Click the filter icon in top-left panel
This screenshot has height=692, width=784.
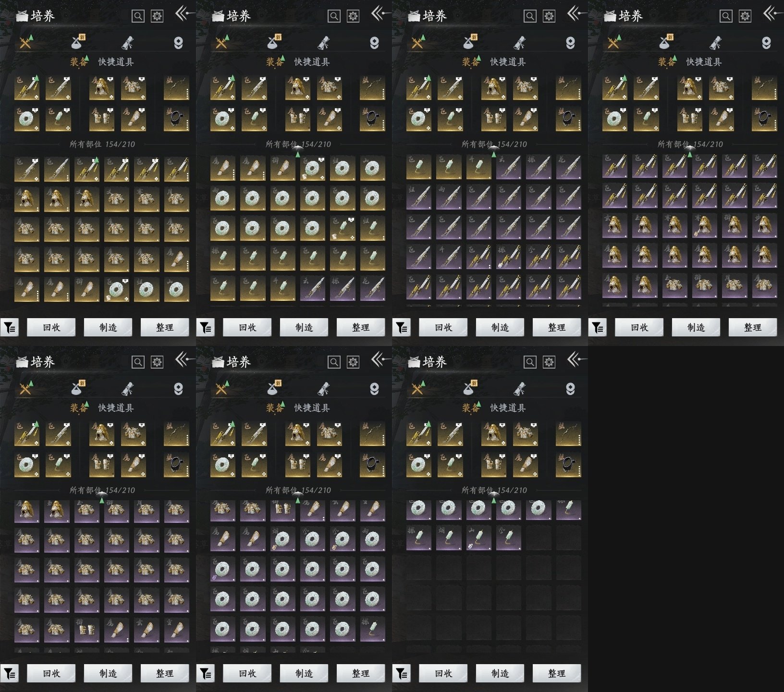tap(10, 328)
